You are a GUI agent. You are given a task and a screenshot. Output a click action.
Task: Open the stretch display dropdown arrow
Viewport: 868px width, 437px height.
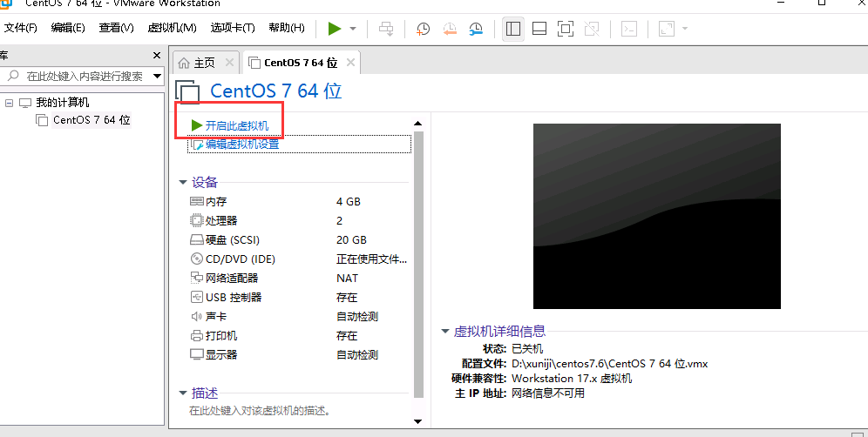click(x=685, y=29)
